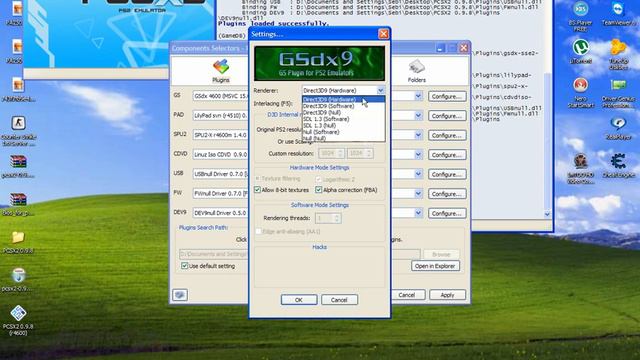Open the SPU2 plugin dropdown arrow
Viewport: 640px width, 360px height.
coord(418,135)
